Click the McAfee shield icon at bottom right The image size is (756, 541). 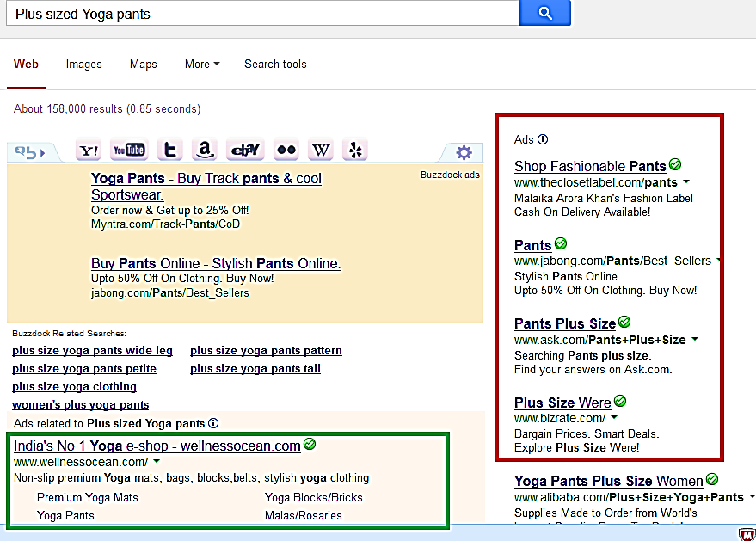click(x=747, y=534)
